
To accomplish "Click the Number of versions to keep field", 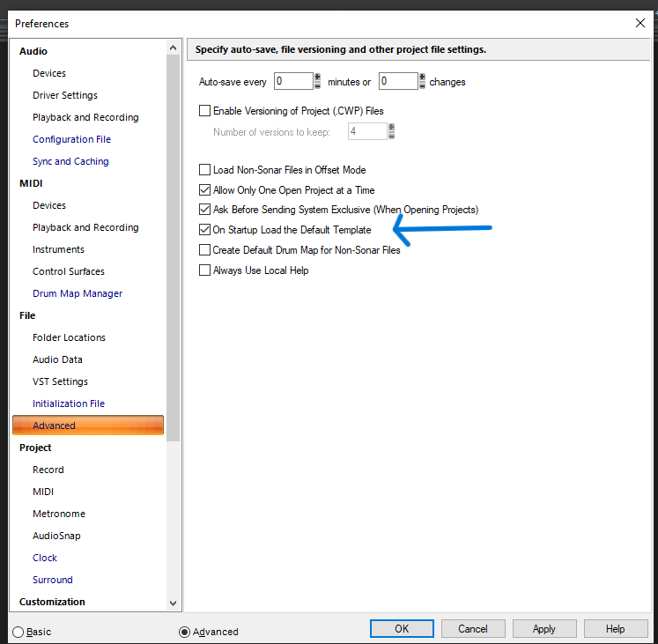I will click(367, 131).
